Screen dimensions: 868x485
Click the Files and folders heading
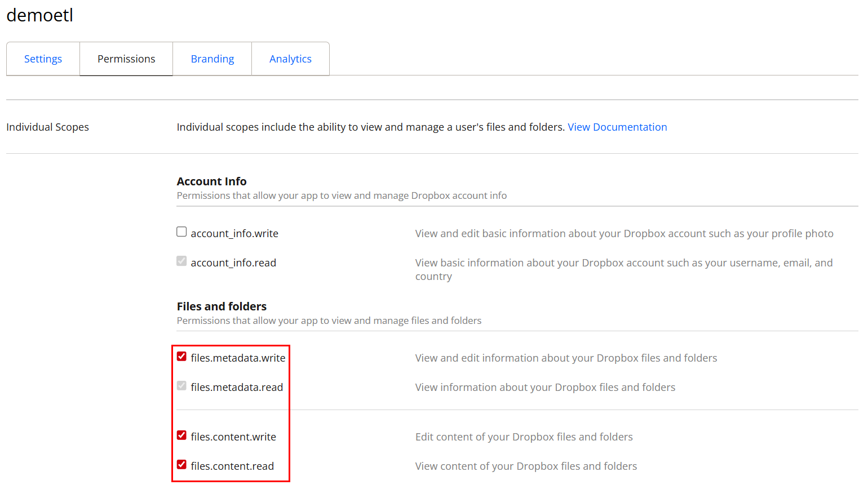pos(222,306)
